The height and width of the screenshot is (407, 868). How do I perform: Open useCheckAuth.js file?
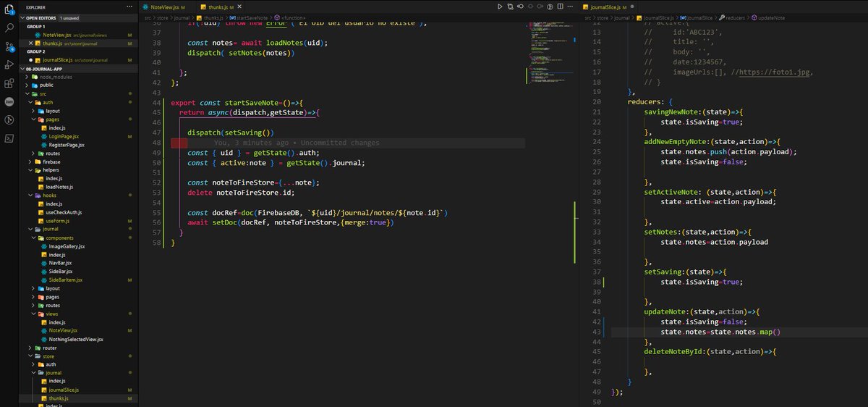[x=63, y=212]
